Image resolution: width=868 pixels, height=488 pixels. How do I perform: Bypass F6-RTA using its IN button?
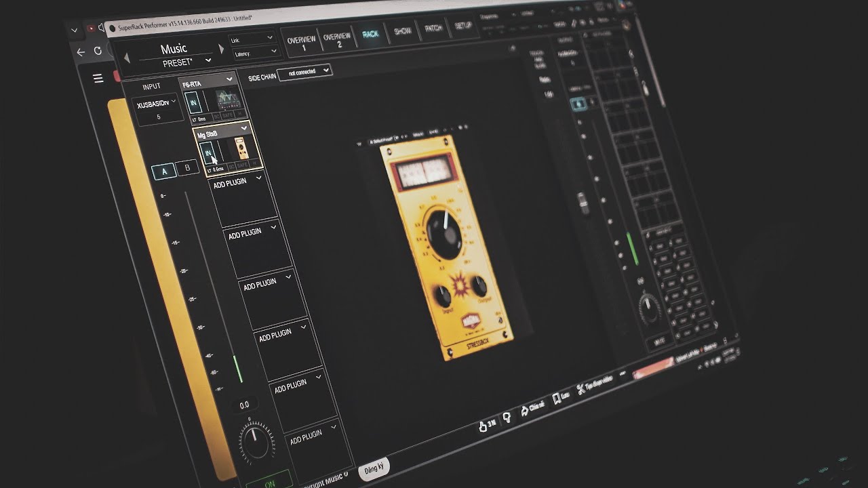coord(193,103)
